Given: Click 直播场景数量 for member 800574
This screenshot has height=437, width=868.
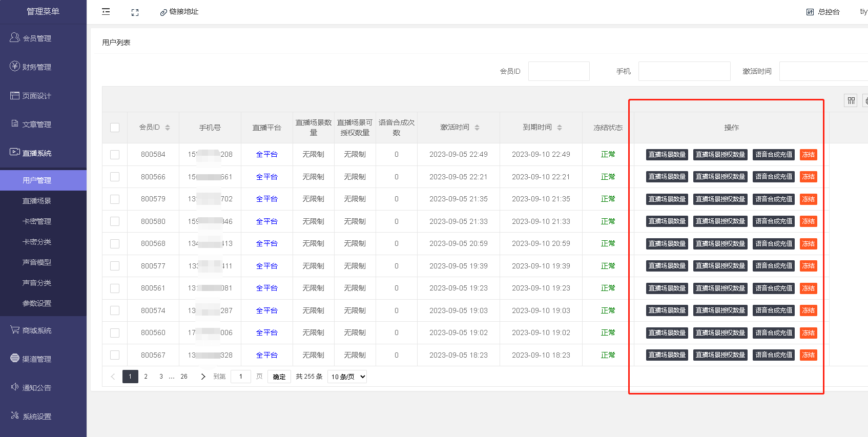Looking at the screenshot, I should 667,310.
